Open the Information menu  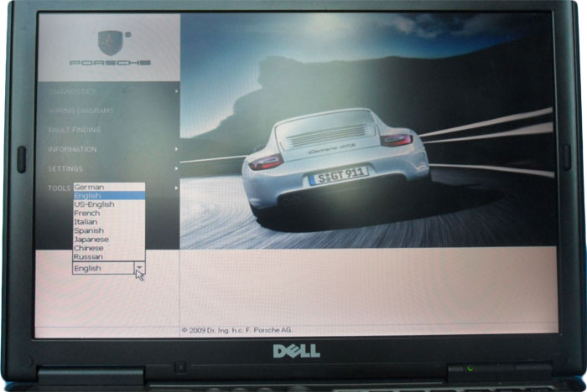73,150
